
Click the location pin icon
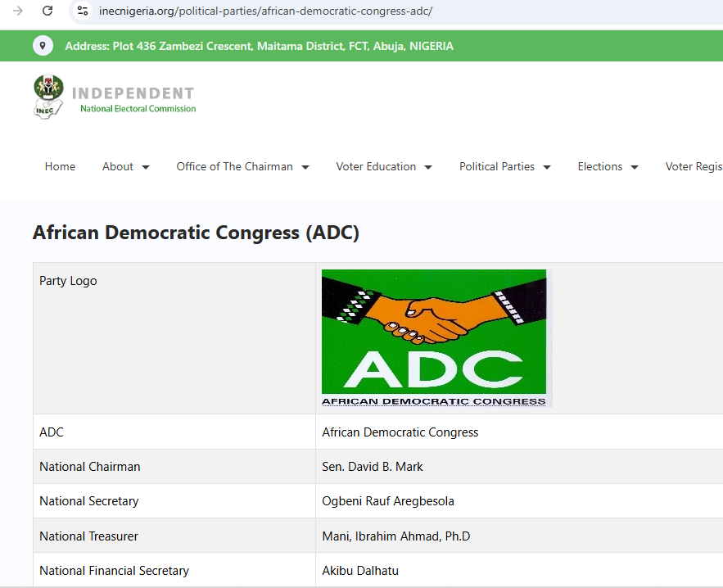(x=43, y=46)
